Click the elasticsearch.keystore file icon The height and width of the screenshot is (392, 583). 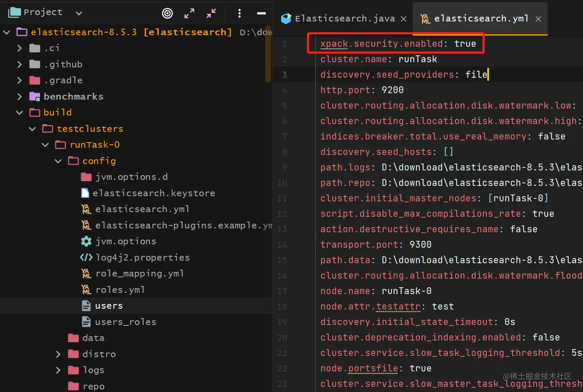(85, 193)
